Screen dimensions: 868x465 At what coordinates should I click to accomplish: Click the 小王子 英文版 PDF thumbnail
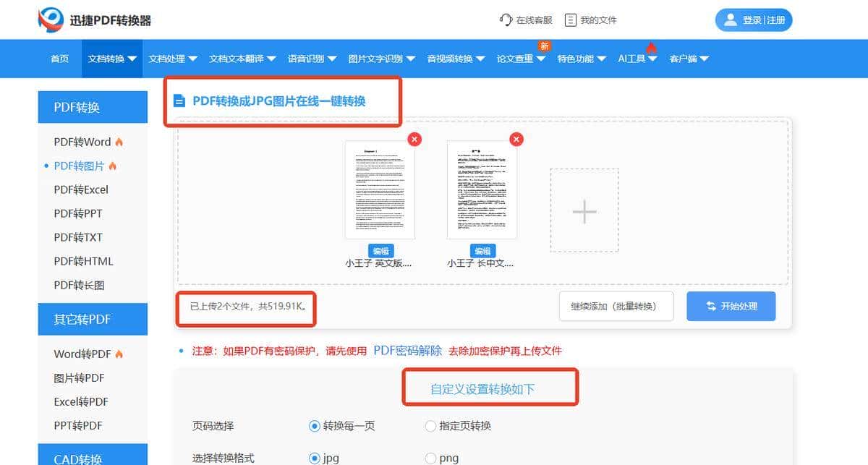tap(381, 189)
